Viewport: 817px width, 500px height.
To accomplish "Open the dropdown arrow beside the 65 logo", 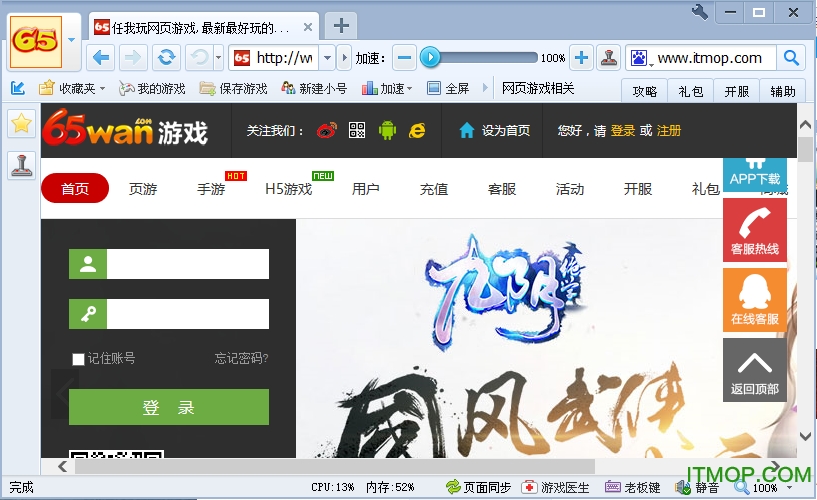I will tap(72, 40).
